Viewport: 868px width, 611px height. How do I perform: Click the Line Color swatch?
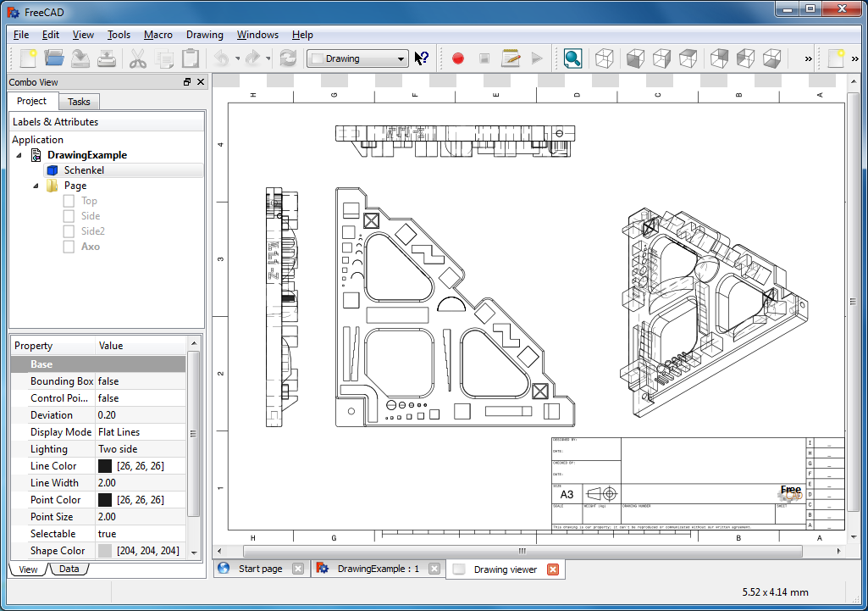click(x=104, y=465)
